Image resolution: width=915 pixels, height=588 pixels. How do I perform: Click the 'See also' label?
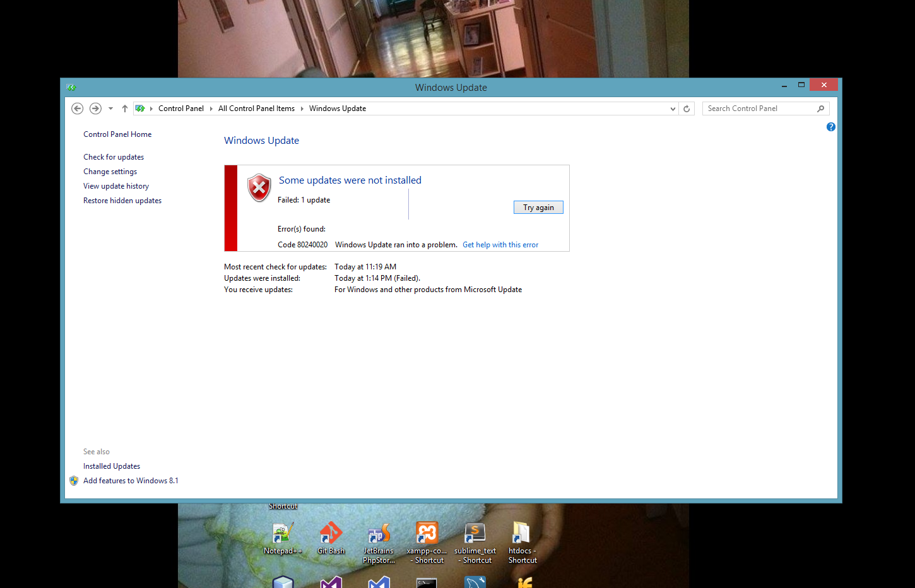tap(97, 452)
